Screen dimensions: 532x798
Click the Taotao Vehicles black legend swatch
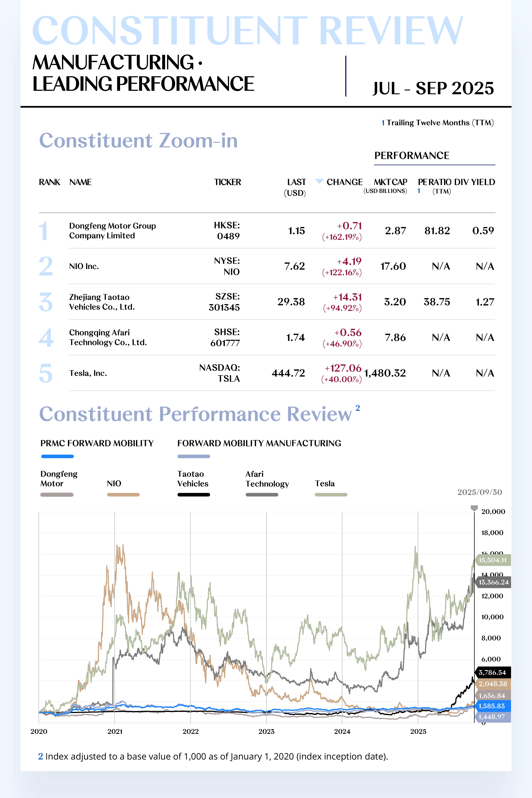click(194, 495)
